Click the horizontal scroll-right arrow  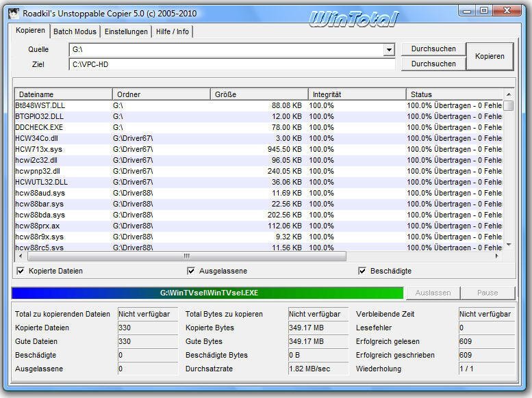(498, 256)
